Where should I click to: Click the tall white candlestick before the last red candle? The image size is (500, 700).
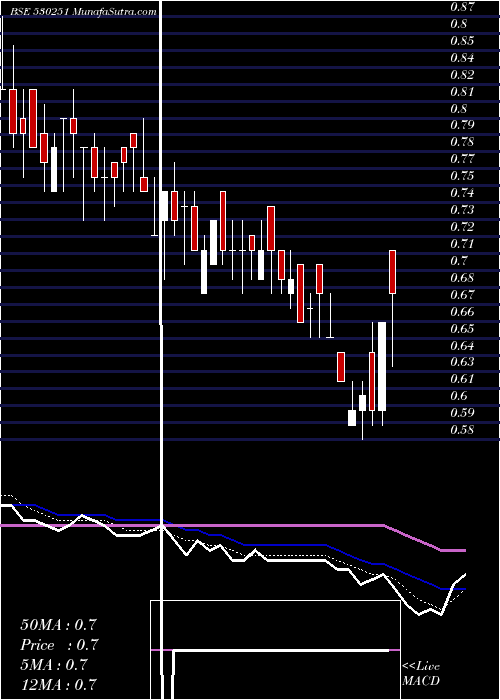point(382,366)
